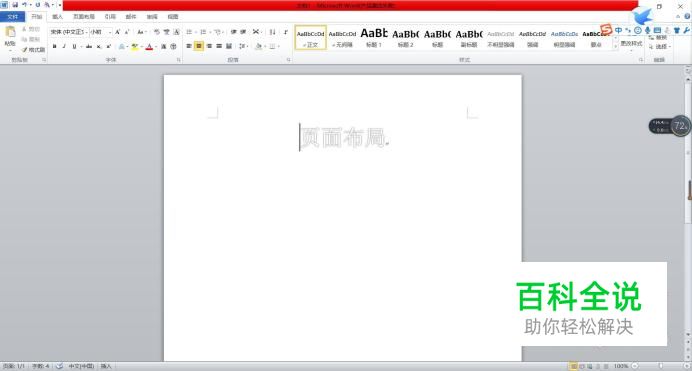Switch to the 开始 Home tab

37,17
